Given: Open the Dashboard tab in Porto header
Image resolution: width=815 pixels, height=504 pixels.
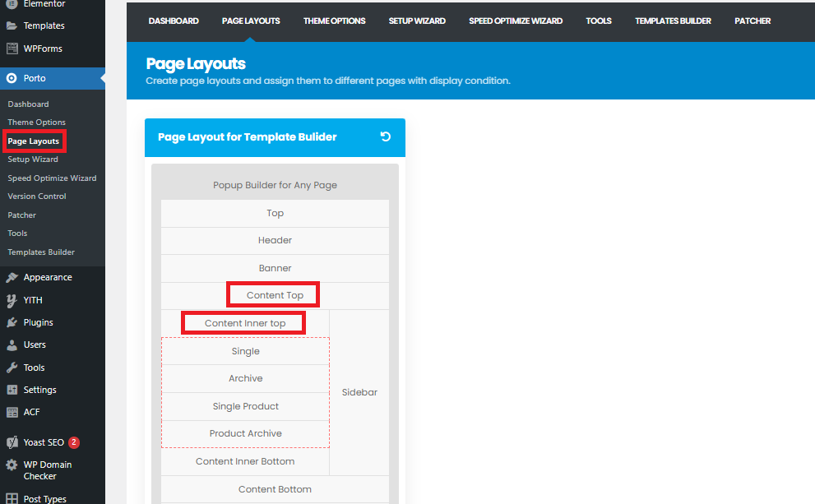Looking at the screenshot, I should [x=174, y=21].
